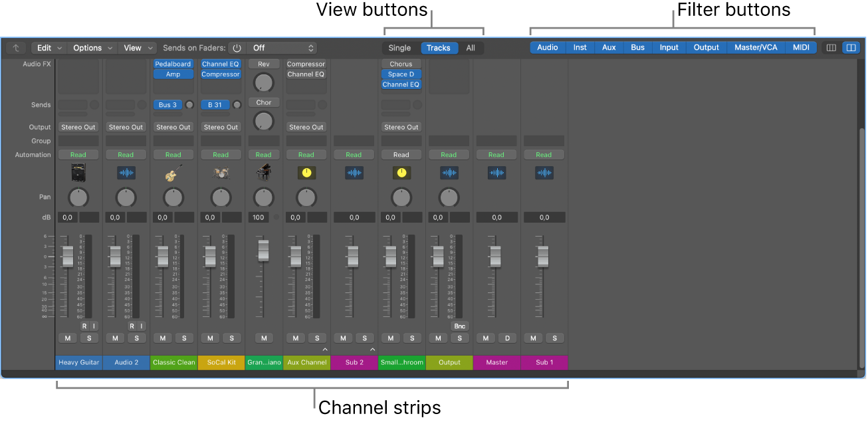Click the Amp plug-in on Classic Clean
The width and height of the screenshot is (868, 426).
click(173, 74)
